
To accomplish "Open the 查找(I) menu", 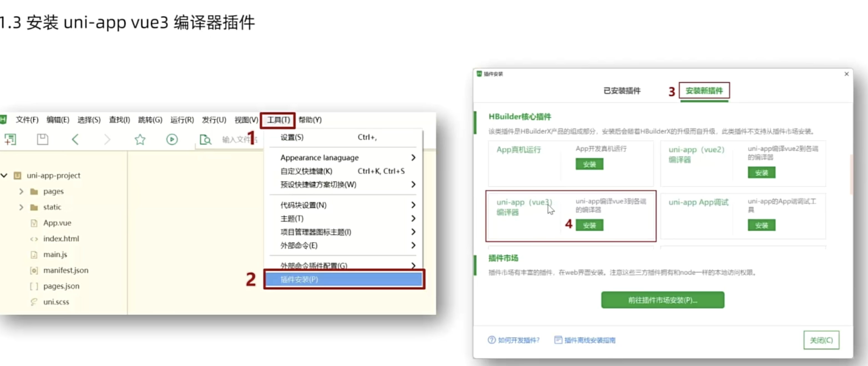I will pos(119,120).
